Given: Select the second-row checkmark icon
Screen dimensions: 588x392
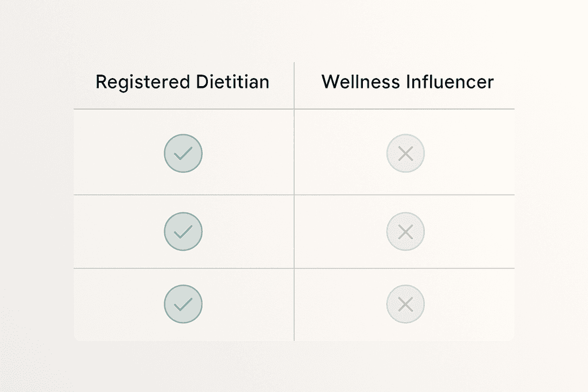Looking at the screenshot, I should tap(183, 231).
